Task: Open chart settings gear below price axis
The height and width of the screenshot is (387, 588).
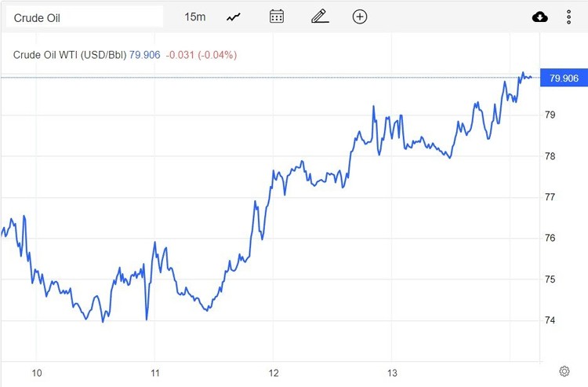Action: [x=564, y=371]
